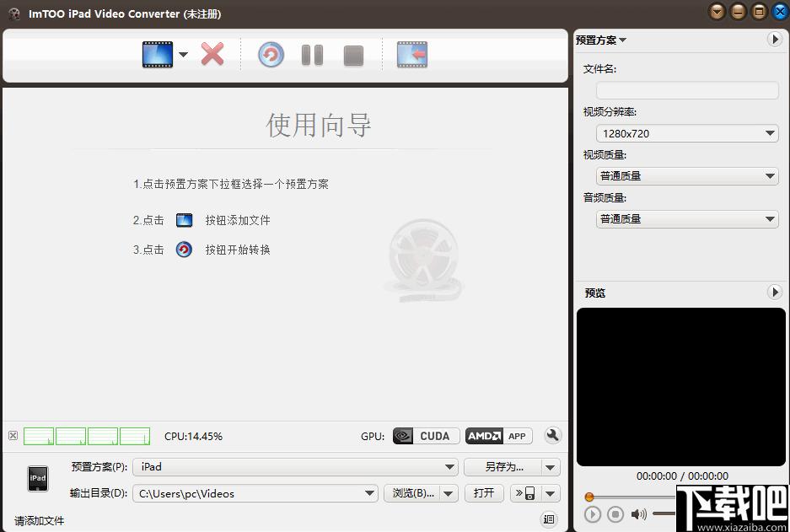
Task: Mute the preview volume speaker icon
Action: [x=639, y=513]
